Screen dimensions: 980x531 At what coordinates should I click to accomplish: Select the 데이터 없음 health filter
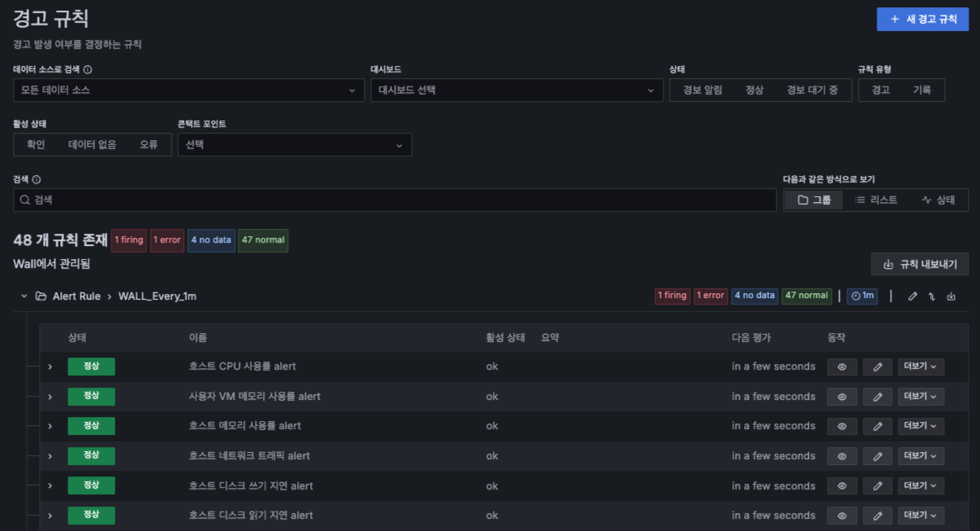click(92, 145)
